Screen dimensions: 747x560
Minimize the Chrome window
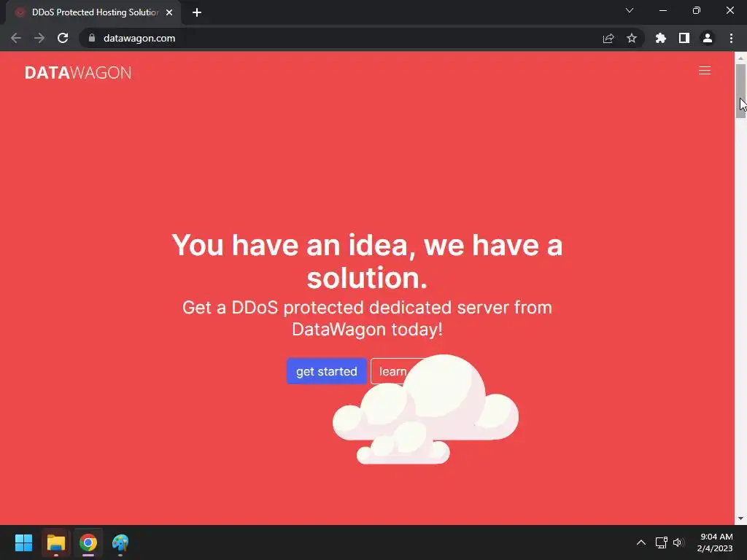(x=662, y=10)
